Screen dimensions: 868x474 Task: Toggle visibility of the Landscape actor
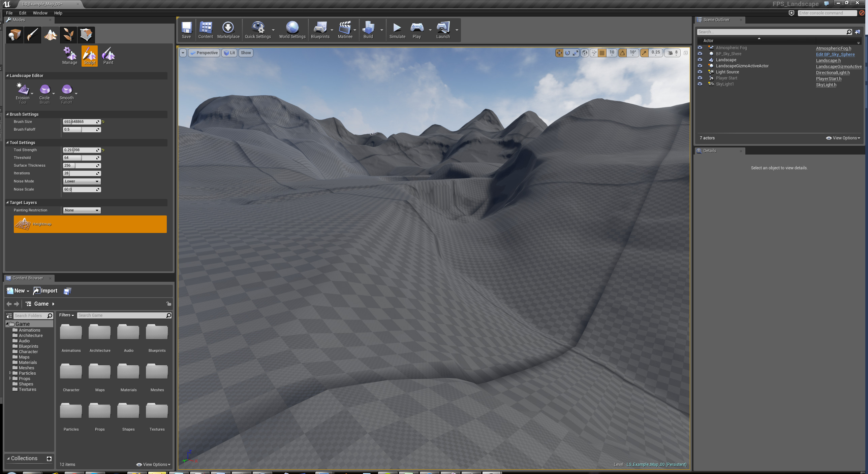tap(700, 60)
